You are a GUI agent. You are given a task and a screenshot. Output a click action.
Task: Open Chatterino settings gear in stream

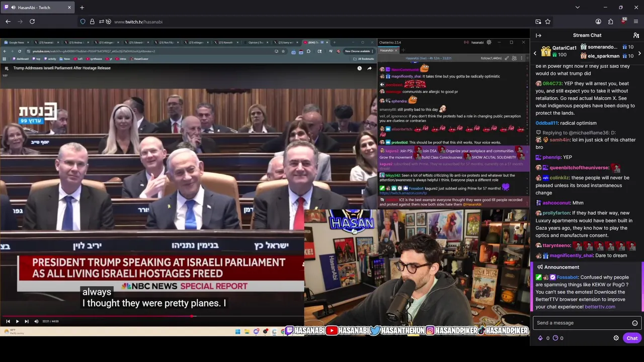489,42
